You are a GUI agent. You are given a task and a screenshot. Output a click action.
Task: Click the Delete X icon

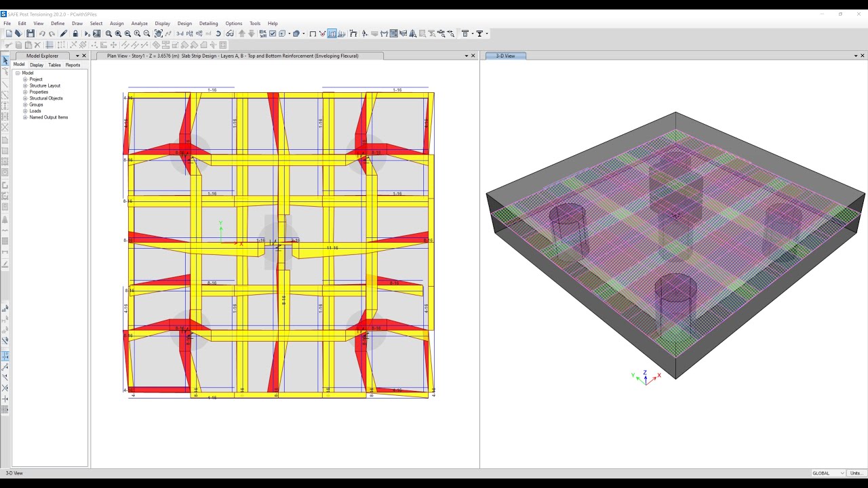pyautogui.click(x=37, y=45)
